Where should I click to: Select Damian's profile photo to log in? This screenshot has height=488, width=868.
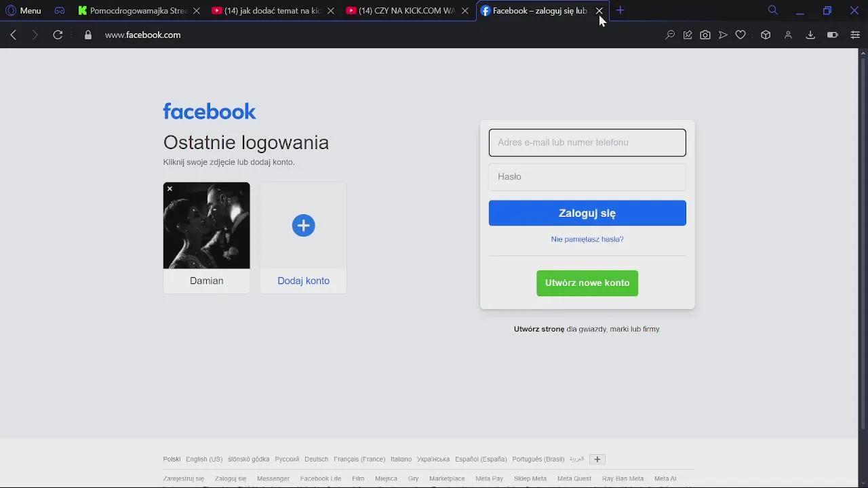coord(206,225)
